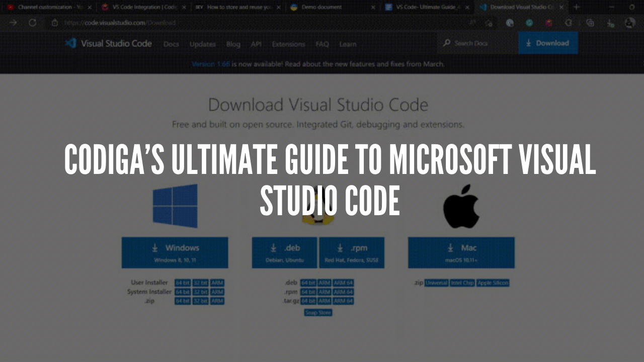Close the VS Code Integration tab

[x=184, y=7]
